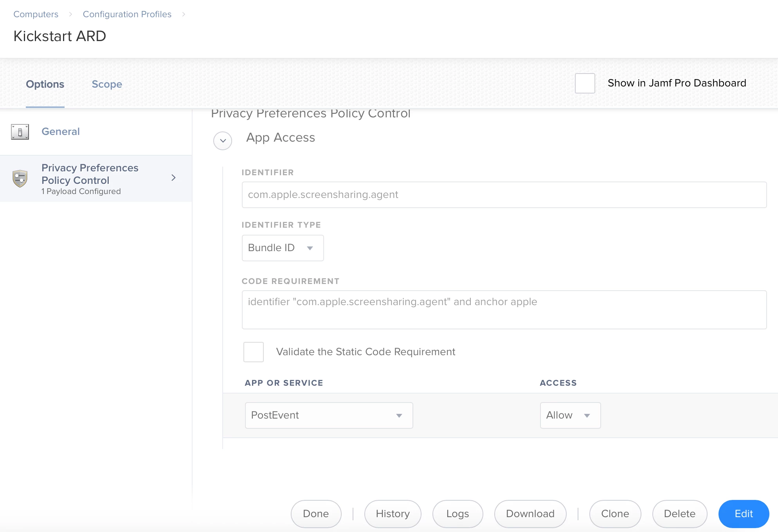Open the PostEvent app or service dropdown

point(329,415)
